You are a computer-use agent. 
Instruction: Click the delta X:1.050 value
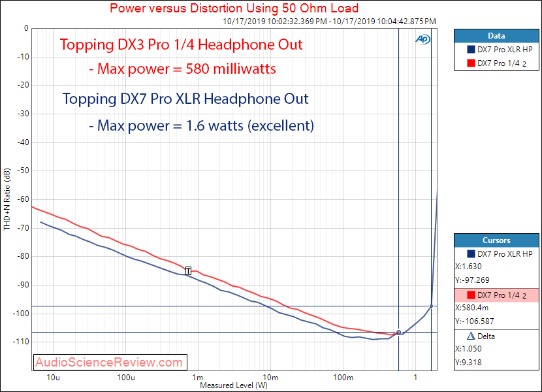(x=468, y=349)
